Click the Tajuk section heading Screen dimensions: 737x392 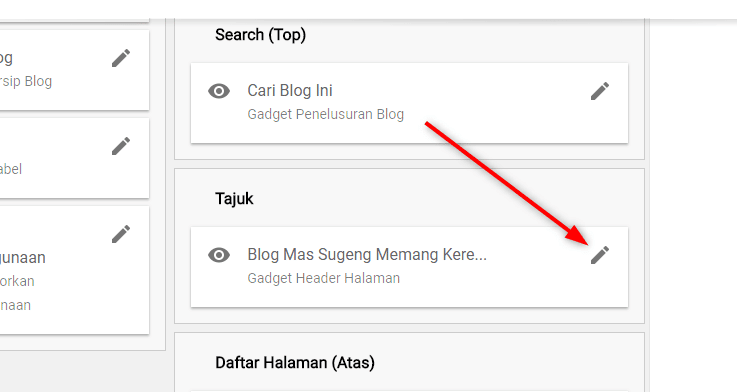pos(234,198)
